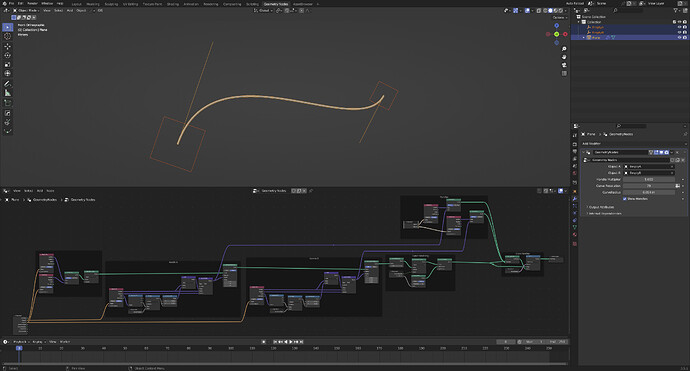Expand Plane object in Outliner tree
This screenshot has width=690, height=371.
584,37
